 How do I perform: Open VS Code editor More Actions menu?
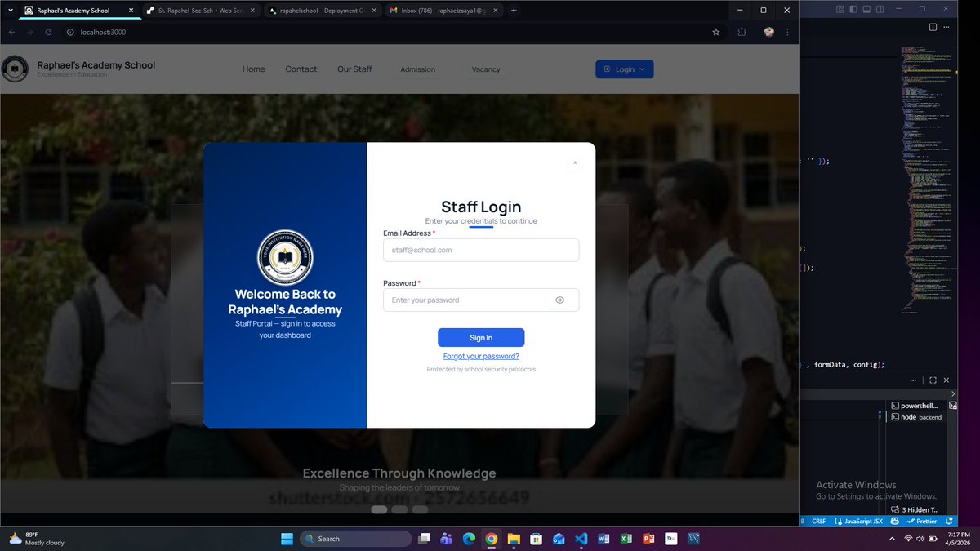pos(947,27)
